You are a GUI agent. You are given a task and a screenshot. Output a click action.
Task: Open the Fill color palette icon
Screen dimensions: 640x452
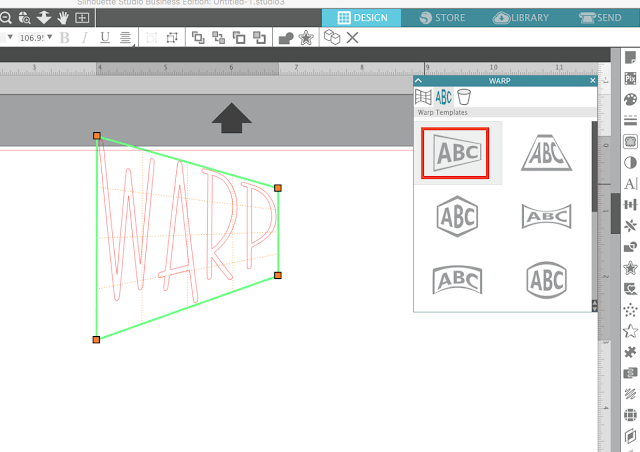coord(630,100)
